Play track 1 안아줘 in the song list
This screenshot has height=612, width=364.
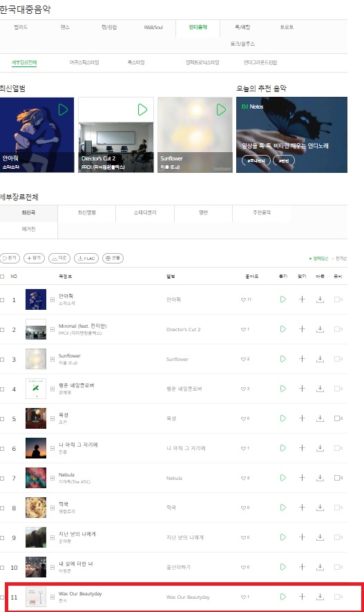(x=283, y=299)
